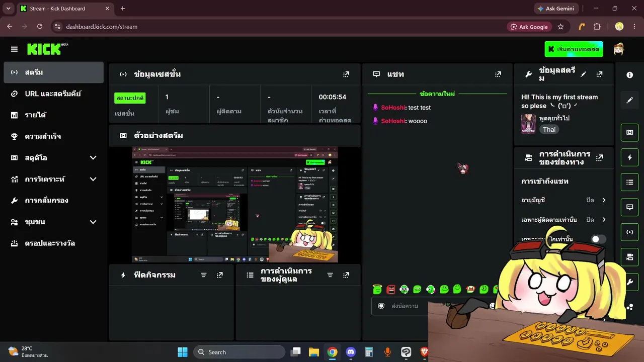Pop out the การดำเนินการของช่องทาง panel

pyautogui.click(x=599, y=158)
